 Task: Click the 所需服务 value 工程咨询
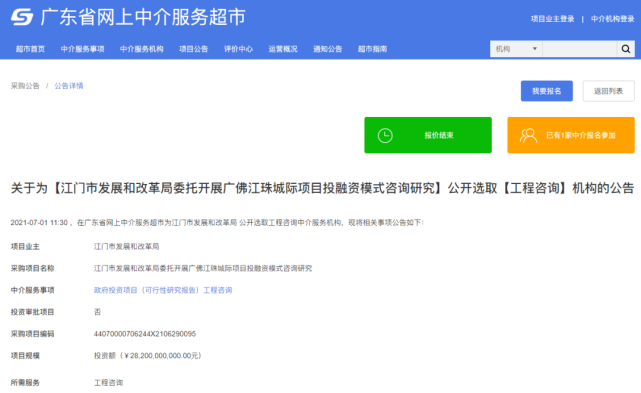click(108, 383)
